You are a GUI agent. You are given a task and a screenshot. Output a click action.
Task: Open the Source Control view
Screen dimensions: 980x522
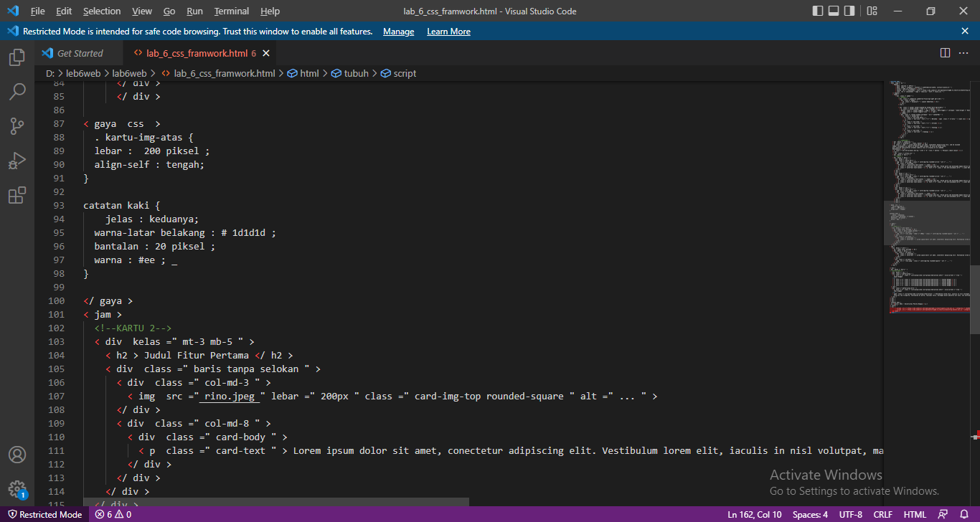(x=17, y=126)
